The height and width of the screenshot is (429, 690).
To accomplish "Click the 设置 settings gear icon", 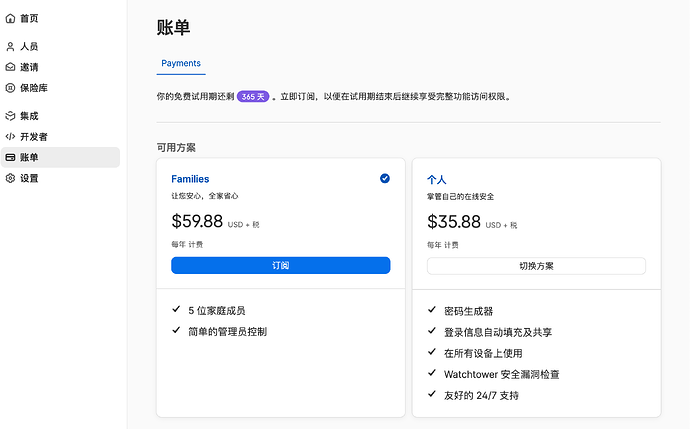I will [x=10, y=178].
